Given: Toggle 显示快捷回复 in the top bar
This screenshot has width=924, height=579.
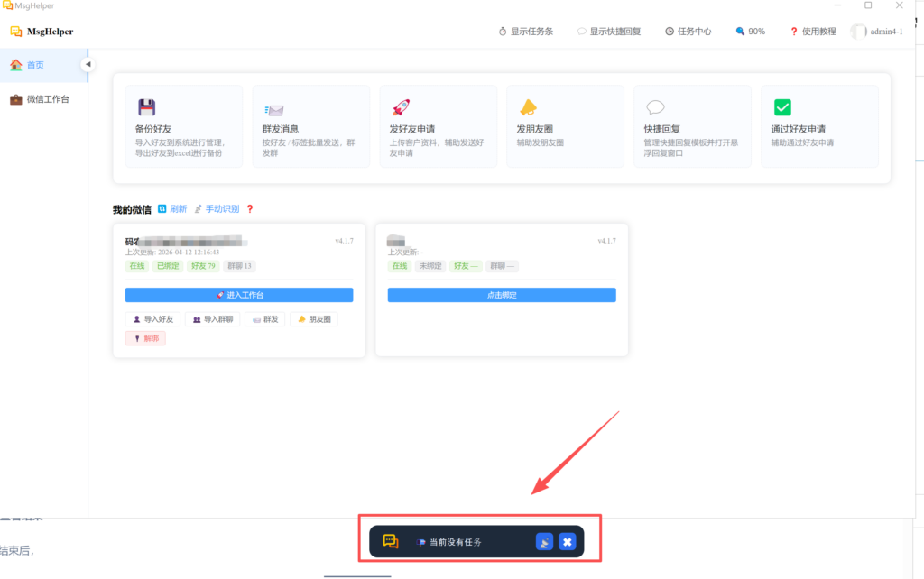Looking at the screenshot, I should pos(609,32).
